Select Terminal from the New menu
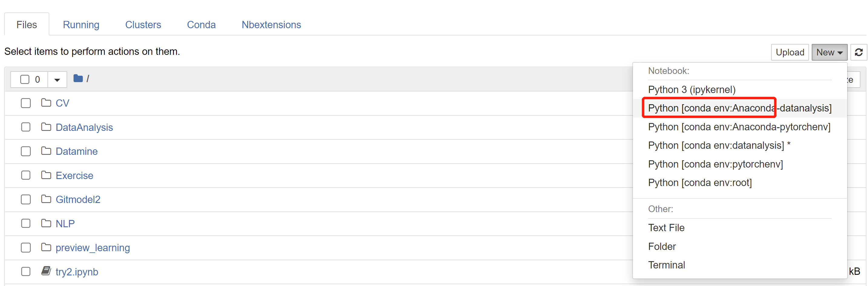Image resolution: width=868 pixels, height=286 pixels. click(666, 265)
